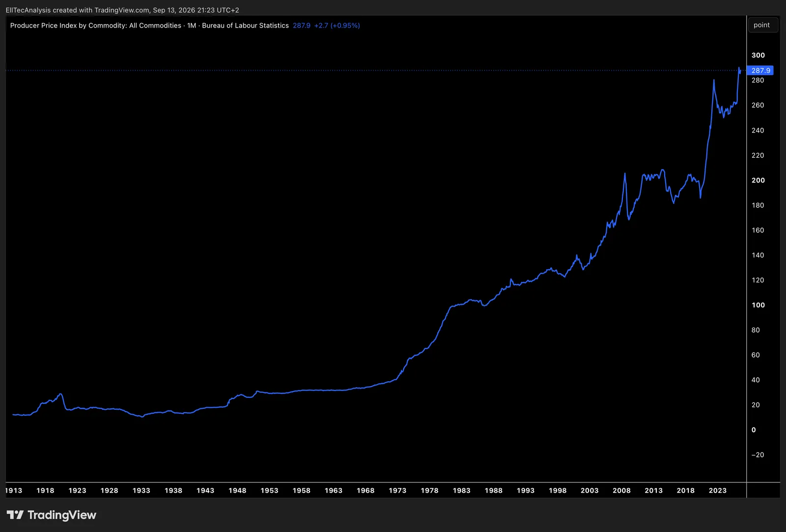Click the 80 price axis label
The image size is (786, 532).
[756, 330]
